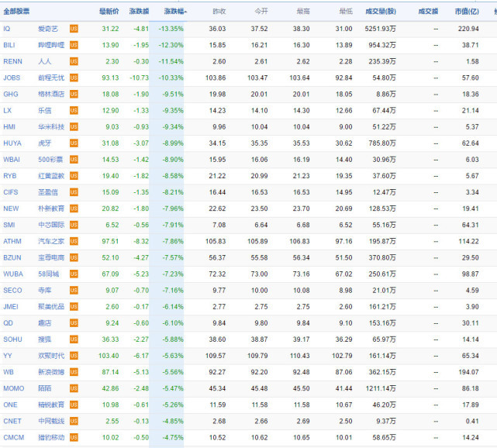Click the US badge in the YY row
The height and width of the screenshot is (448, 497).
click(x=74, y=356)
